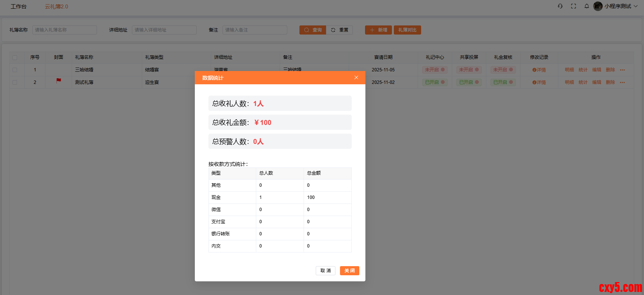The image size is (644, 295).
Task: Open 详情 modification record for row 1
Action: [539, 70]
